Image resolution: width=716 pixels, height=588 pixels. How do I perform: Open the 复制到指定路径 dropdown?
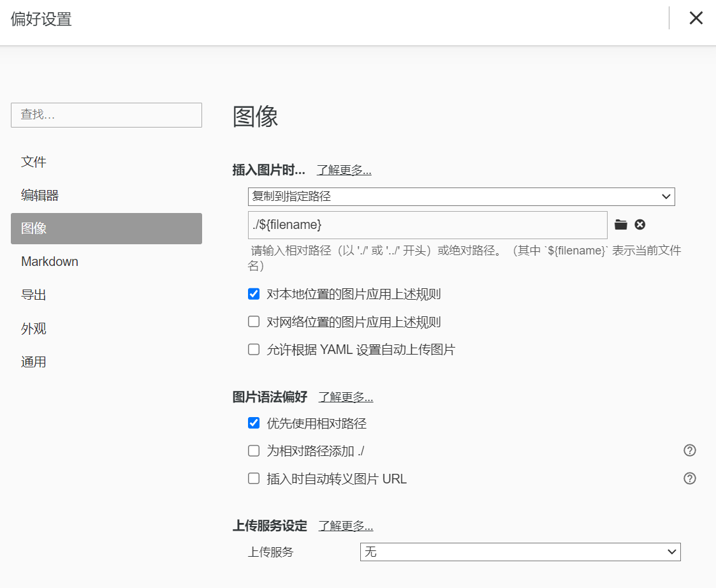(461, 196)
